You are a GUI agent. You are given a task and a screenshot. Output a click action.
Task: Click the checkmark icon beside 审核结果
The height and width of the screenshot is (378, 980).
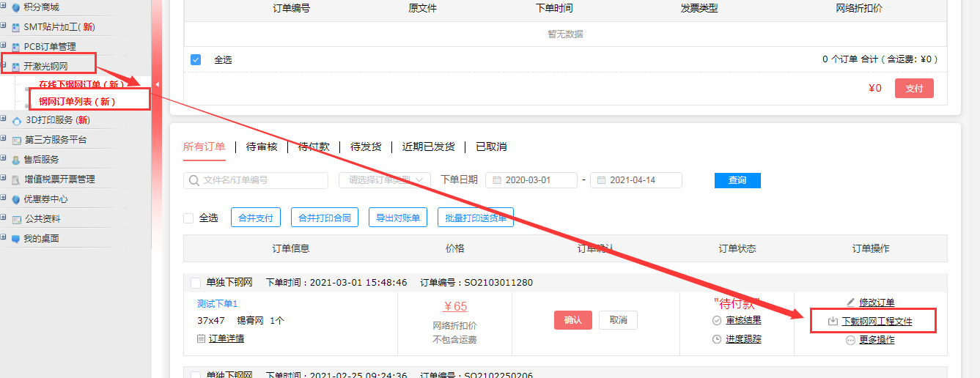(x=717, y=321)
